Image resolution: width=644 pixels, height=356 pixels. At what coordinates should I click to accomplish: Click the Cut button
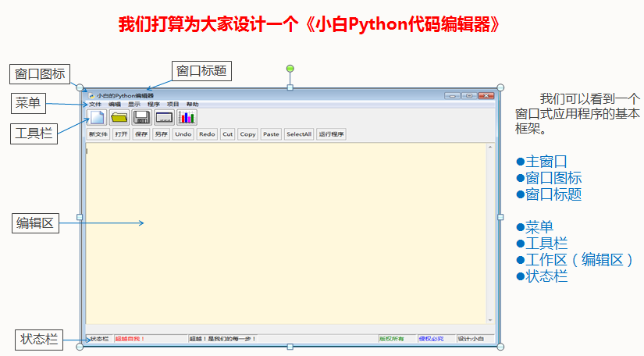227,134
